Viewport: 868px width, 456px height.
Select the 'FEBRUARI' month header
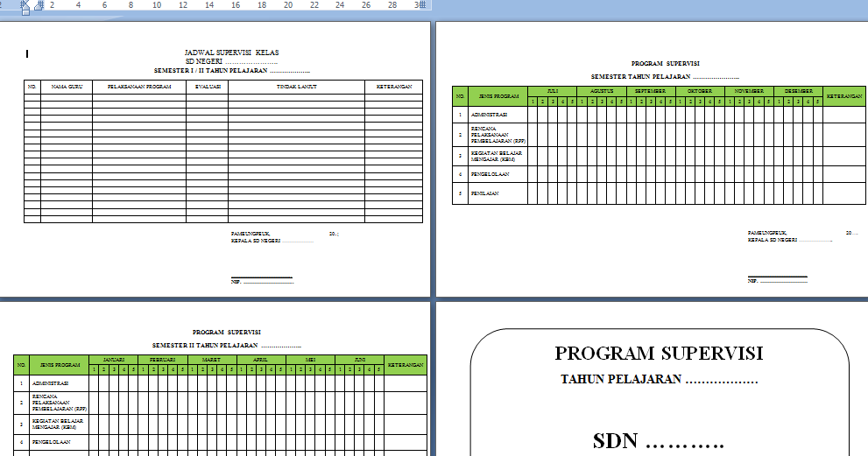click(163, 360)
